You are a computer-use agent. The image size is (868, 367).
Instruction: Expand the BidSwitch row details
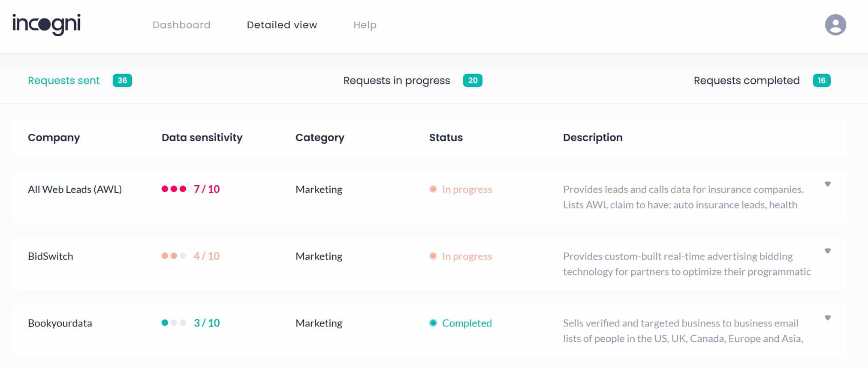click(x=827, y=251)
